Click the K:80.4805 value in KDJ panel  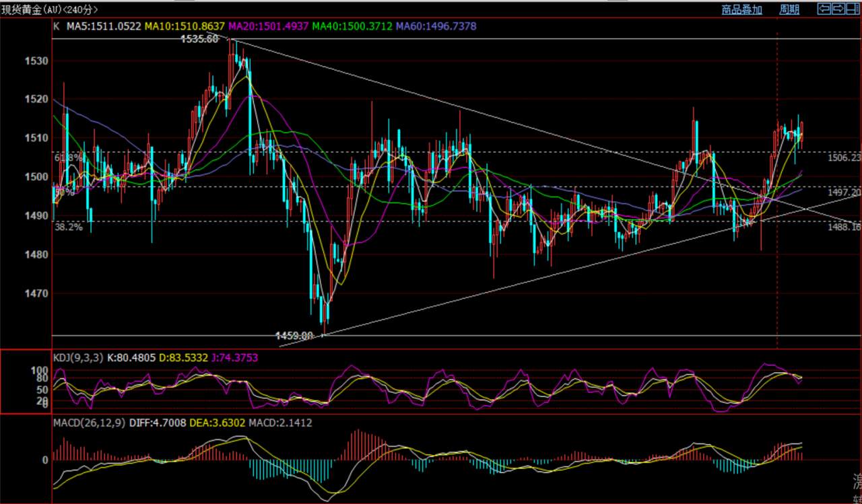click(131, 358)
